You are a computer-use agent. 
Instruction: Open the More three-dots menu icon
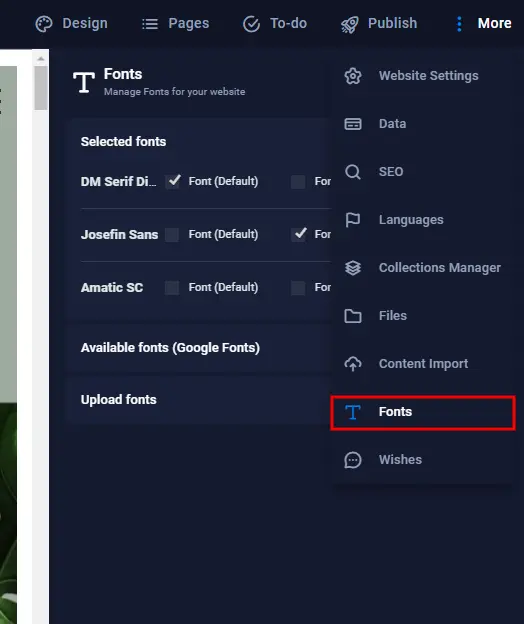tap(459, 24)
